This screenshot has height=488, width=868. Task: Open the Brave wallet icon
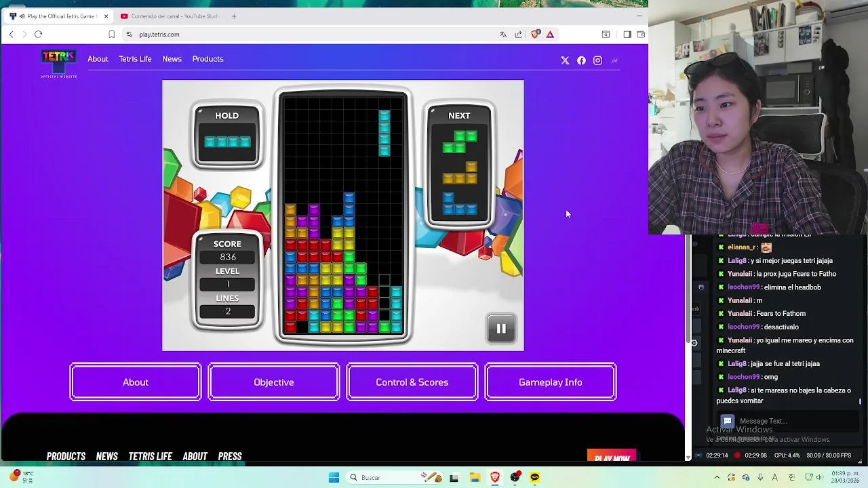click(x=641, y=34)
